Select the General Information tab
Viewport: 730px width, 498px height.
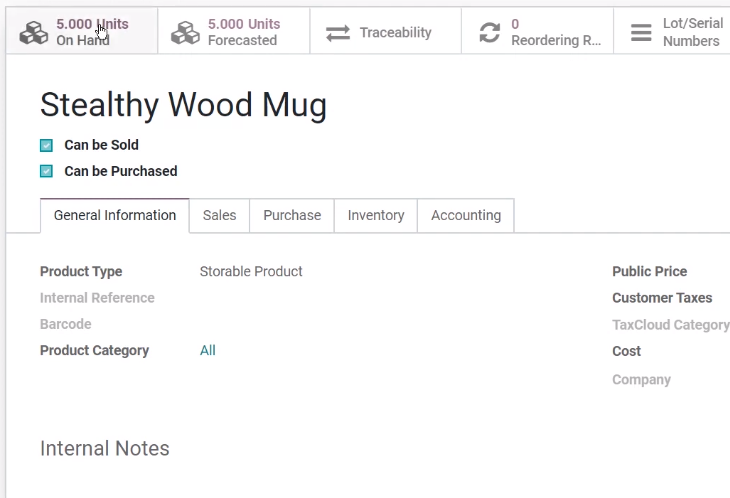[115, 215]
